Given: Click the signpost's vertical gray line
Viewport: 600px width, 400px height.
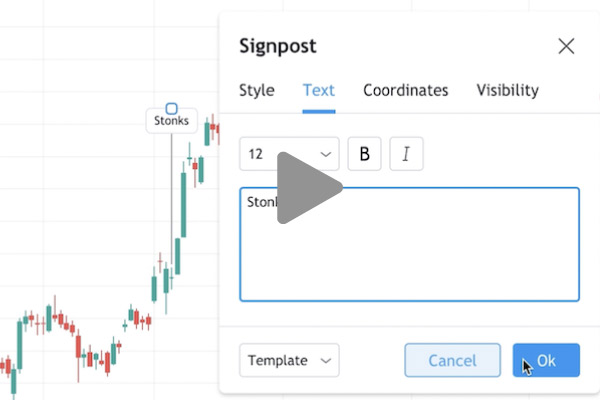Looking at the screenshot, I should 171,199.
